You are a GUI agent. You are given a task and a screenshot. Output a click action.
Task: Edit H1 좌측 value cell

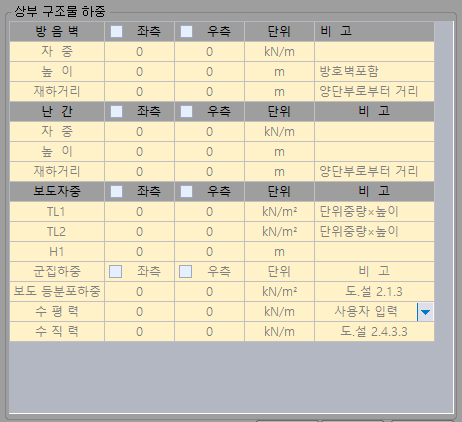point(139,252)
